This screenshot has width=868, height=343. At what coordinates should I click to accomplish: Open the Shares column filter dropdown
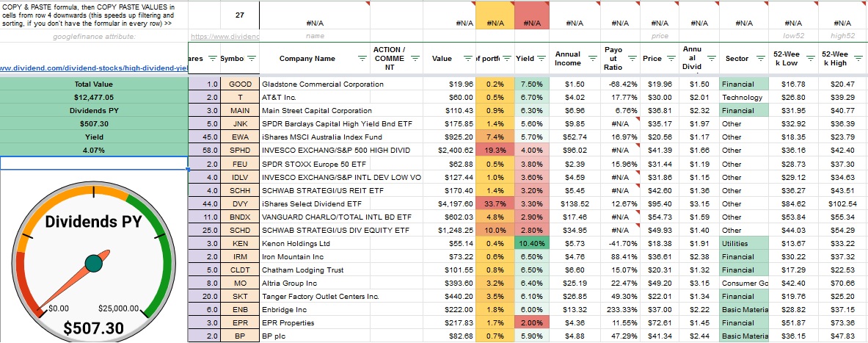pyautogui.click(x=213, y=59)
